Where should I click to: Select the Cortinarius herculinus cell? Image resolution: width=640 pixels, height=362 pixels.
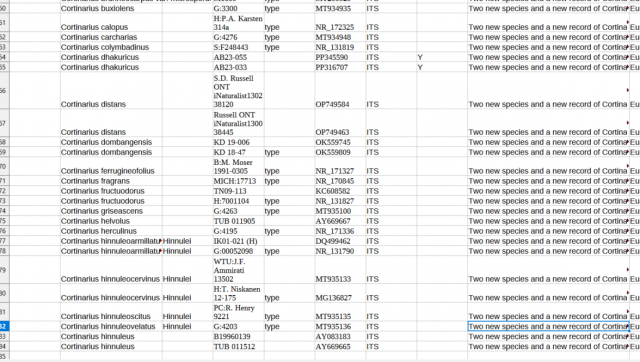pos(111,231)
